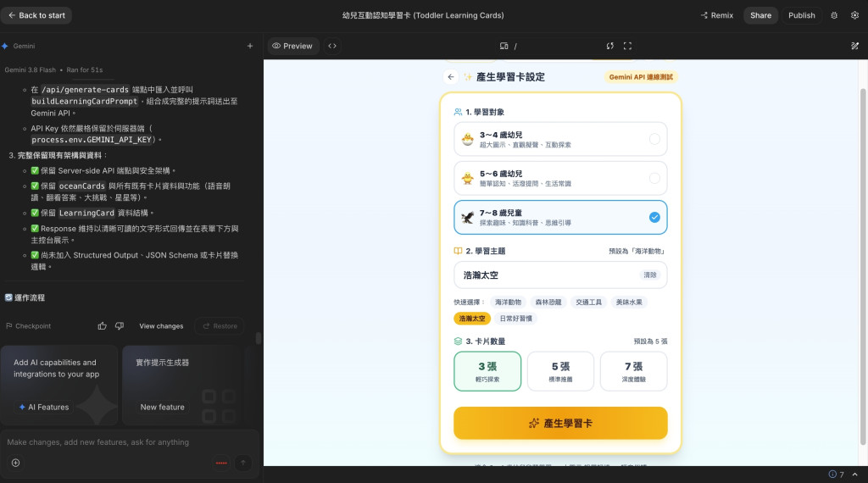
Task: Open the Remix option
Action: pos(717,15)
